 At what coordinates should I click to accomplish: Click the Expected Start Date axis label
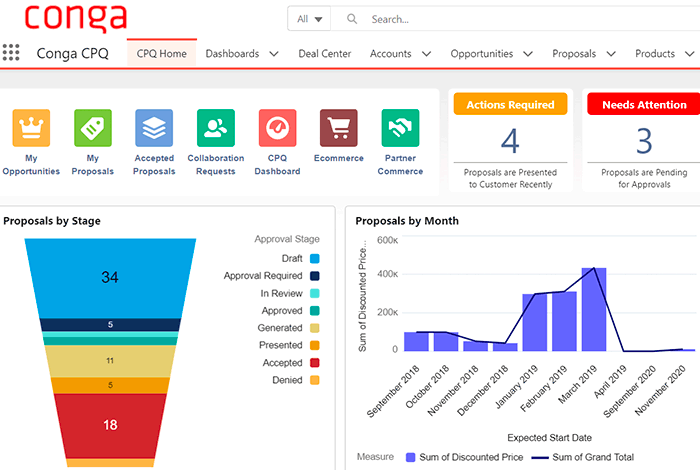tap(549, 438)
